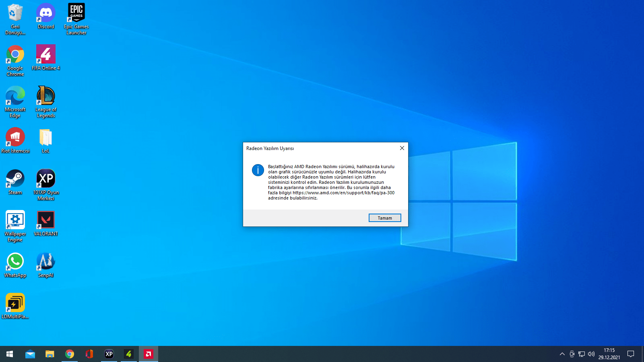Select the SenpAI desktop shortcut

coord(46,265)
